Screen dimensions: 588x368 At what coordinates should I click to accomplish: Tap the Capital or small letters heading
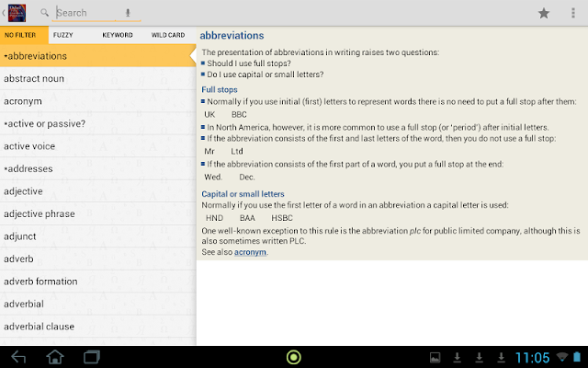[243, 194]
